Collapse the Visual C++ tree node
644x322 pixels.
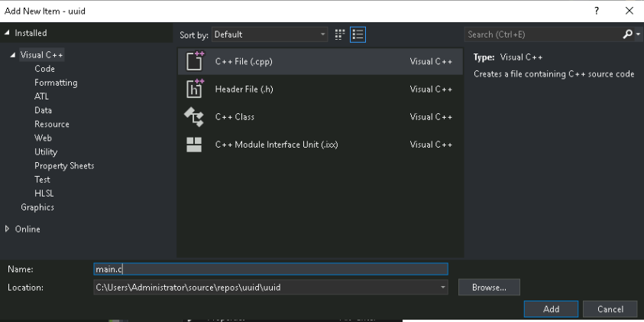coord(13,55)
